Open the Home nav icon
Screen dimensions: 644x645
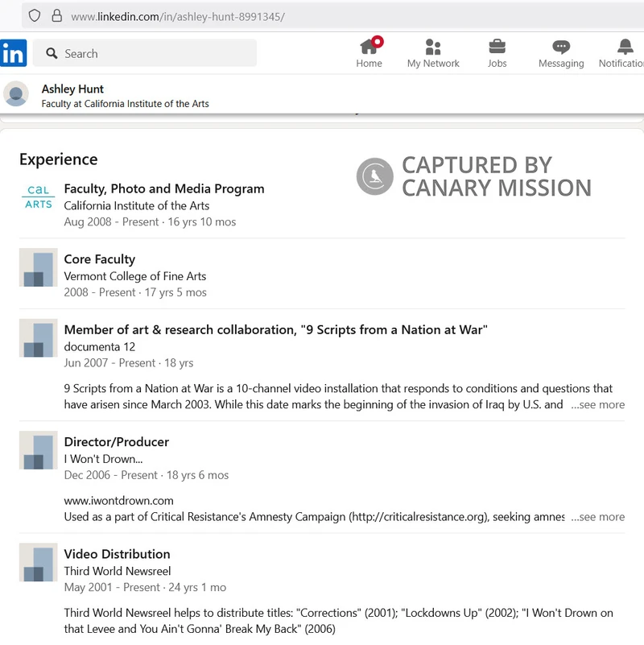pyautogui.click(x=369, y=47)
